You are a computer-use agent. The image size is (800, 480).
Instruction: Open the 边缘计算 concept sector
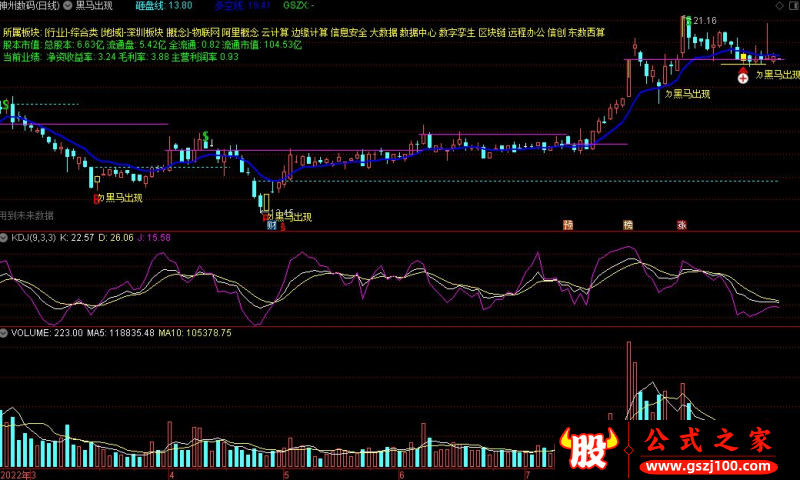tap(310, 33)
